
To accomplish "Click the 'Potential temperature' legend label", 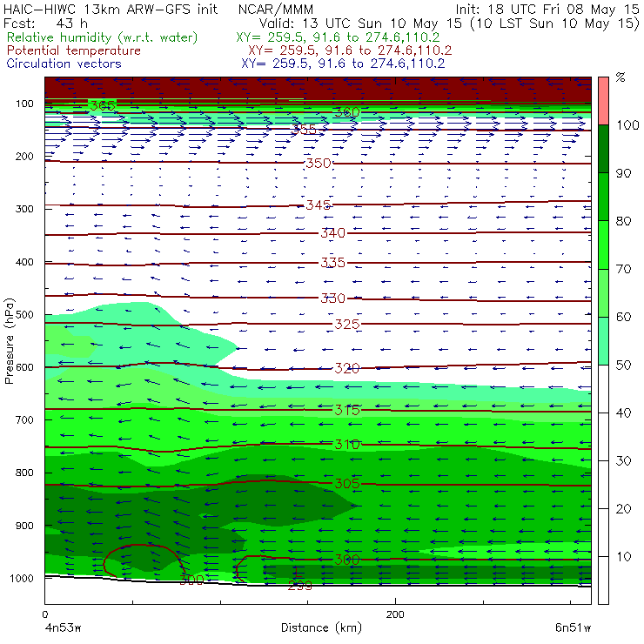I will click(73, 50).
